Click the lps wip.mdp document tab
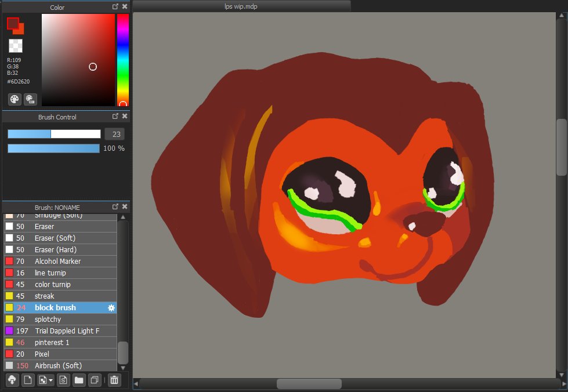The height and width of the screenshot is (392, 568). click(x=241, y=6)
